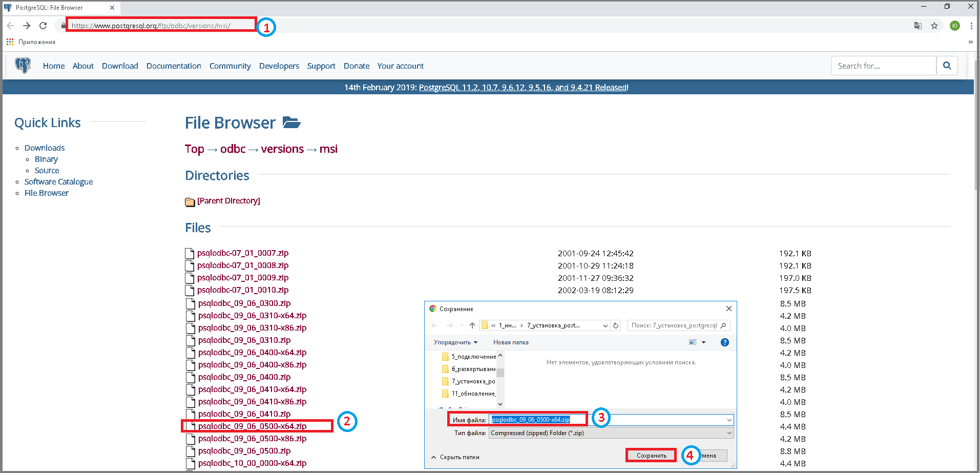Create a New folder in dialog

pos(511,342)
